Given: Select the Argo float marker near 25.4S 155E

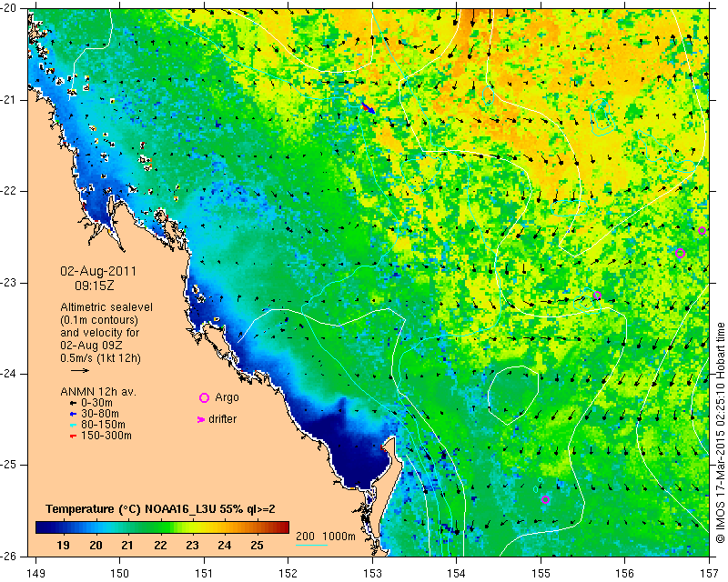Looking at the screenshot, I should tap(545, 499).
